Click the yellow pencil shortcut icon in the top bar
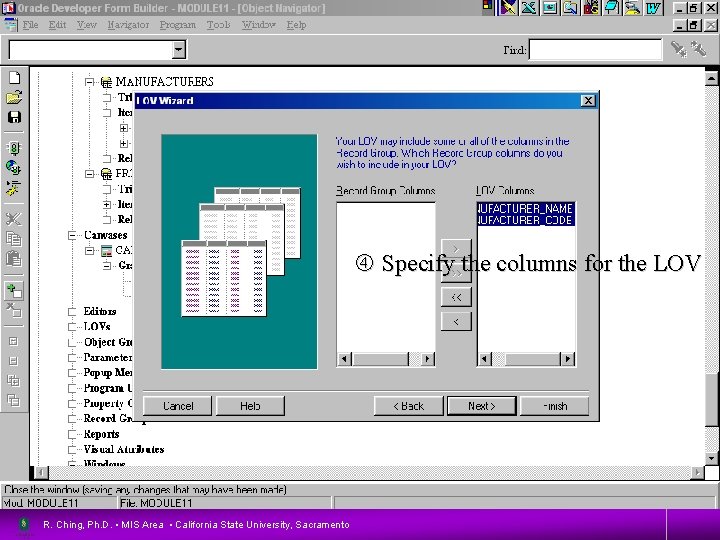 [508, 8]
